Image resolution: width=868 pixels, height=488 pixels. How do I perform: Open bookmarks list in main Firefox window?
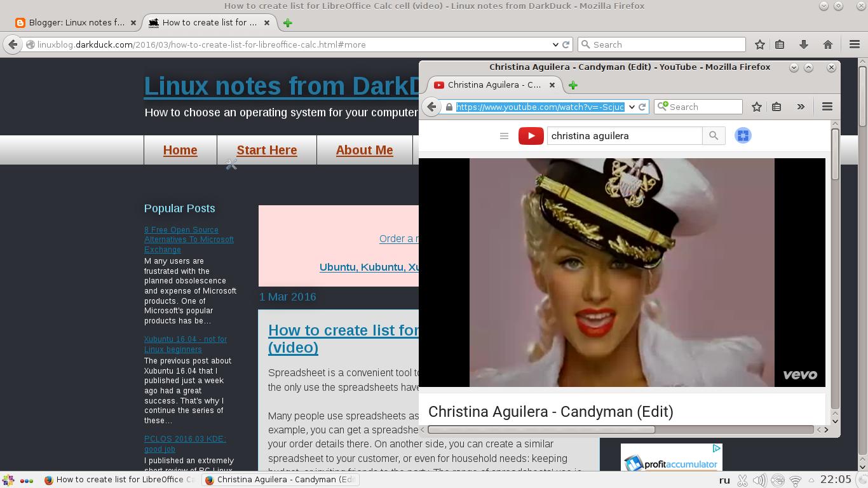780,44
